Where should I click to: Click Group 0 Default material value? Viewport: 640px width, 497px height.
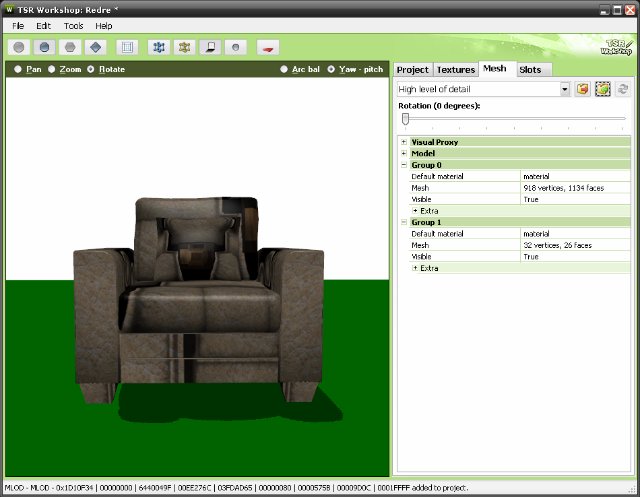tap(576, 176)
